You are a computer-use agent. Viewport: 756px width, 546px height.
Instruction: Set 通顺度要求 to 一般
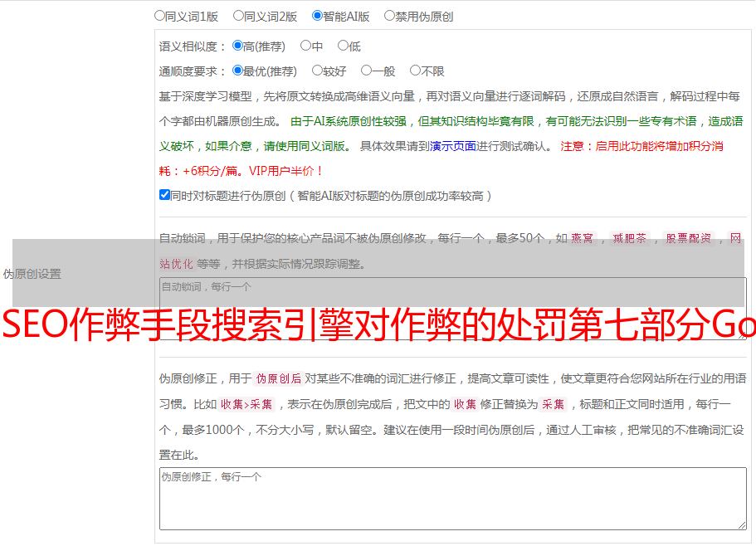pos(366,71)
